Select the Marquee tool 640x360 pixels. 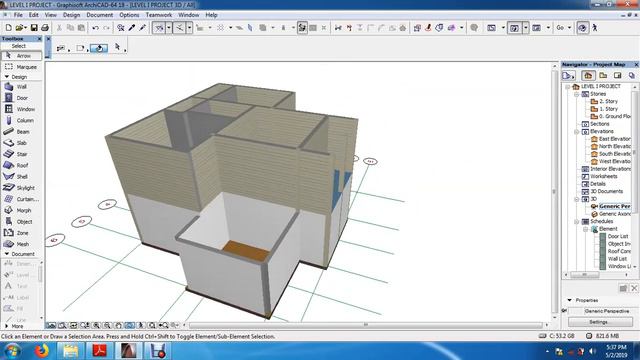pyautogui.click(x=21, y=67)
